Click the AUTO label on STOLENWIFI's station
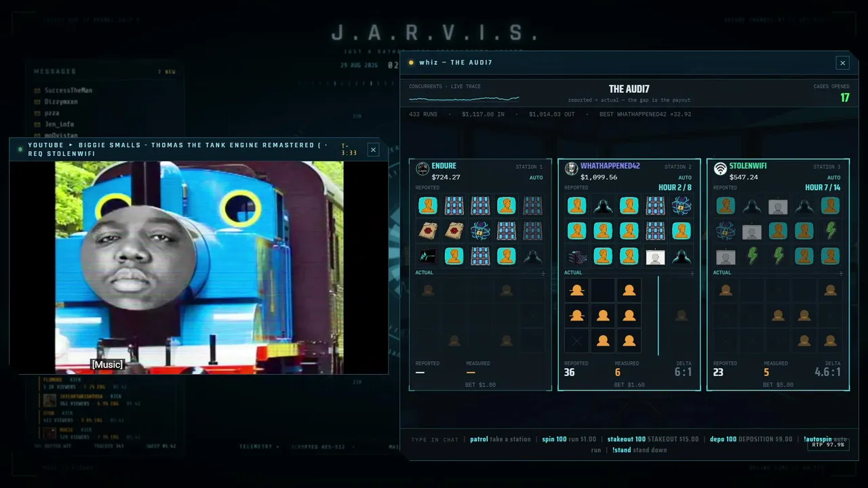This screenshot has width=868, height=488. point(835,178)
